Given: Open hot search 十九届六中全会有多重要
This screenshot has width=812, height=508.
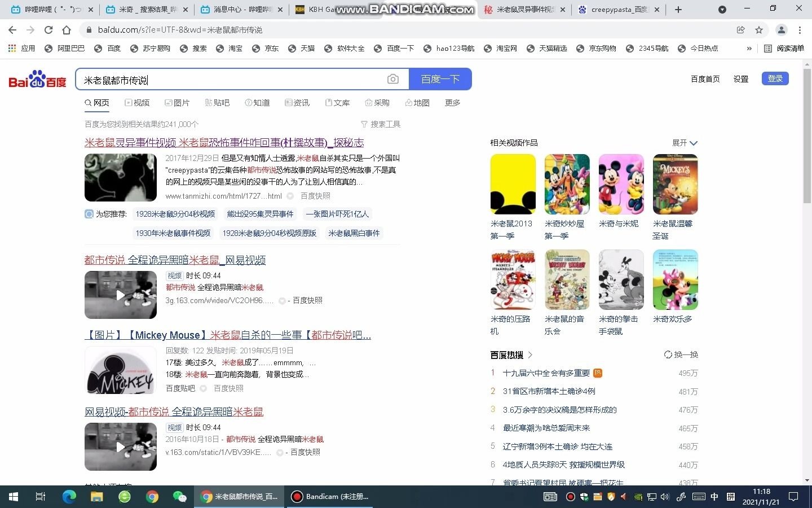Looking at the screenshot, I should [x=546, y=373].
